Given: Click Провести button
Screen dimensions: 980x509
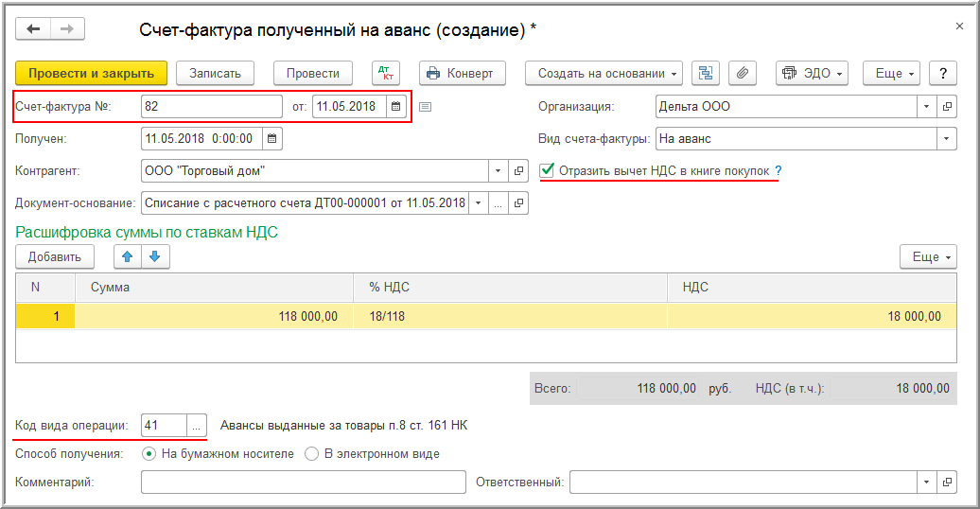Looking at the screenshot, I should pos(312,73).
